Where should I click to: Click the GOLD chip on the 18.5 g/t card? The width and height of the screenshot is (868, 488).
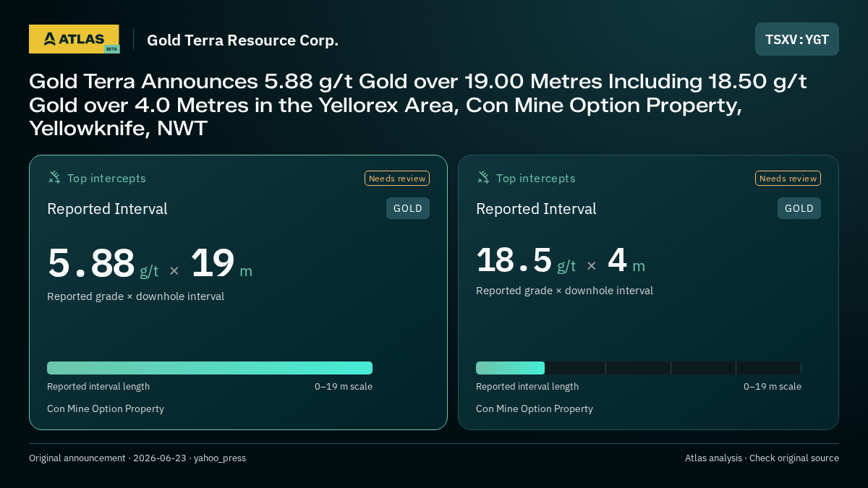799,208
